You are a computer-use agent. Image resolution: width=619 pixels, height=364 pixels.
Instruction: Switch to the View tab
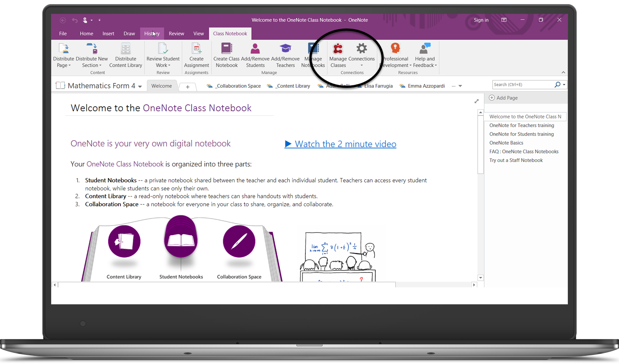[x=198, y=33]
